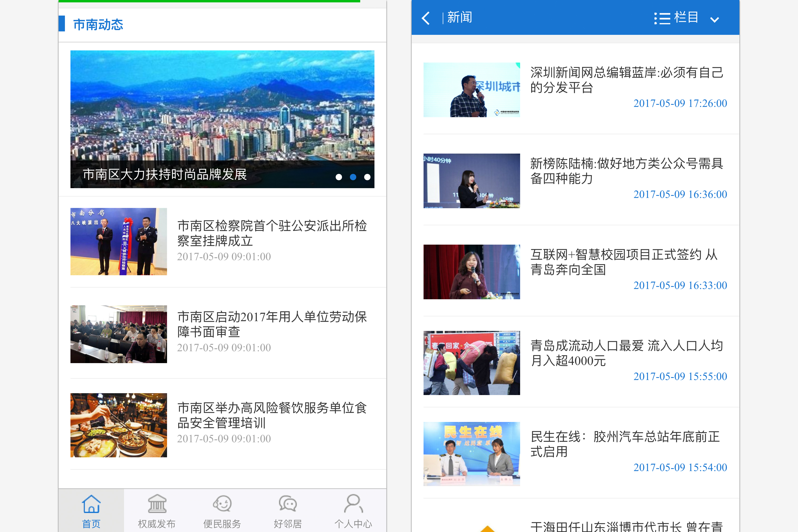Open the 市南区大力扶持时尚品牌发展 banner image
This screenshot has height=532, width=798.
[222, 108]
